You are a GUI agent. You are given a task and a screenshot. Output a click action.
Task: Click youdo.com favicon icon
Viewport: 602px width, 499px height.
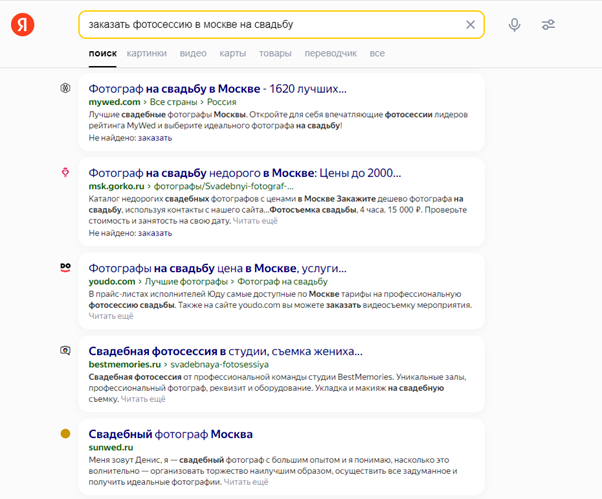pyautogui.click(x=65, y=268)
